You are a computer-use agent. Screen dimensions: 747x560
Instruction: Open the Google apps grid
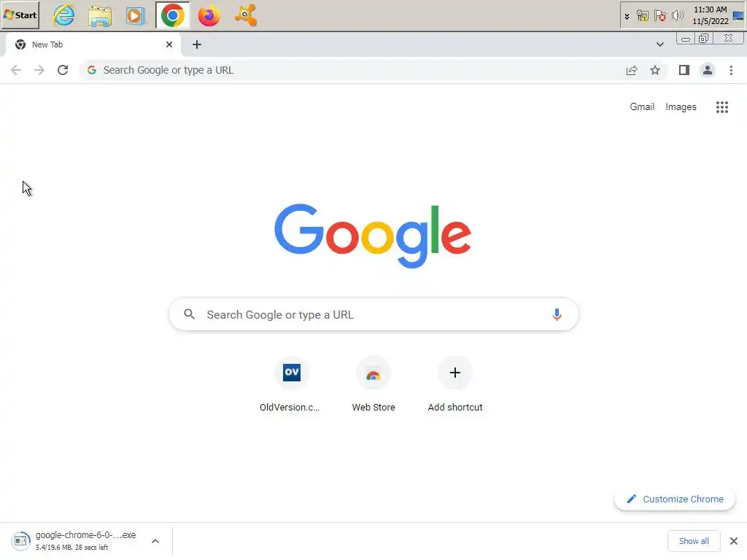point(721,106)
